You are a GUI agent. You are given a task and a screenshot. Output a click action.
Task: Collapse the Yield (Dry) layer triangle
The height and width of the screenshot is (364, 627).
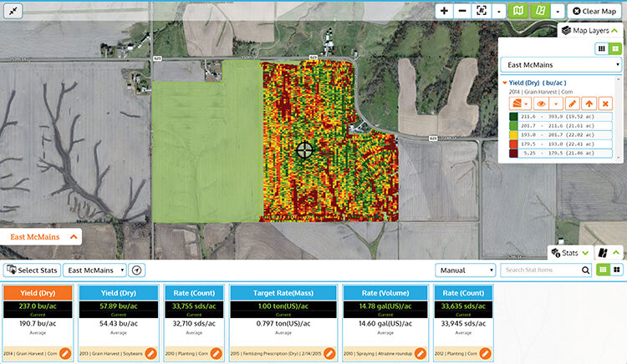click(505, 83)
